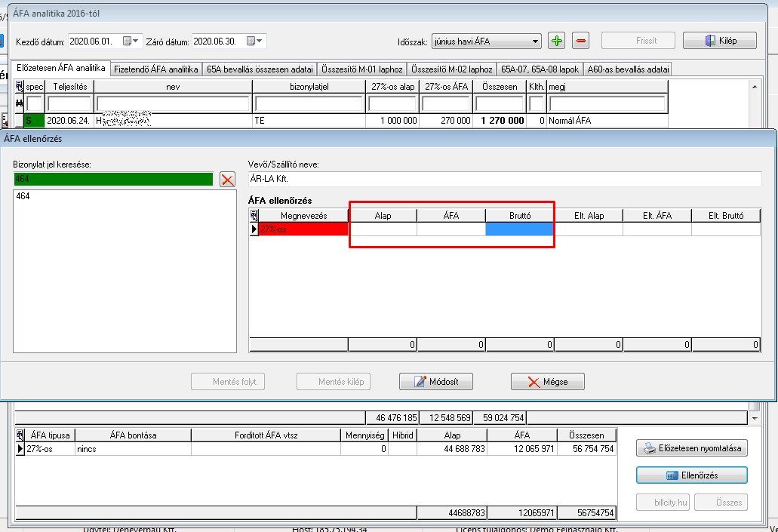The image size is (778, 532).
Task: Click the nincs ÁFA bontása cell
Action: (133, 449)
